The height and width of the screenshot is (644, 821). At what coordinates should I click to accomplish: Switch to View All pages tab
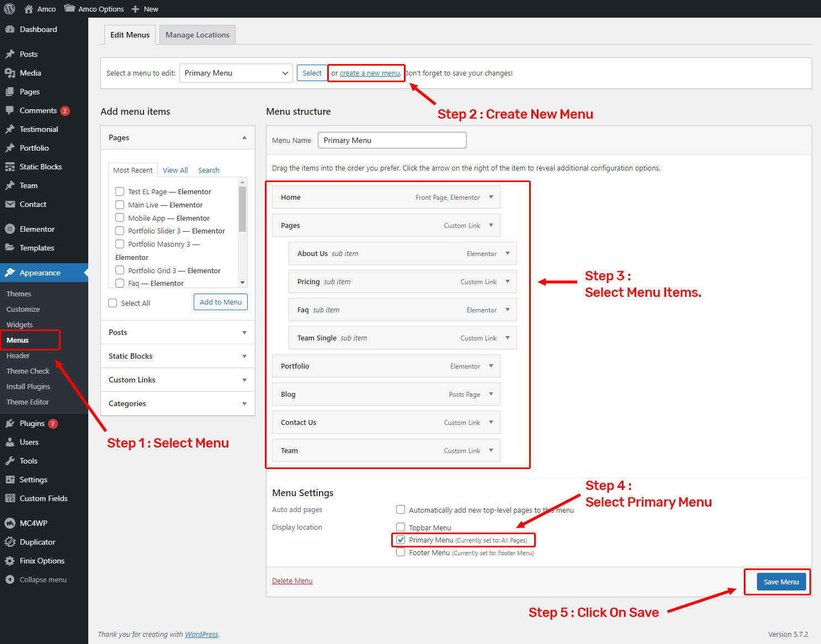[175, 170]
